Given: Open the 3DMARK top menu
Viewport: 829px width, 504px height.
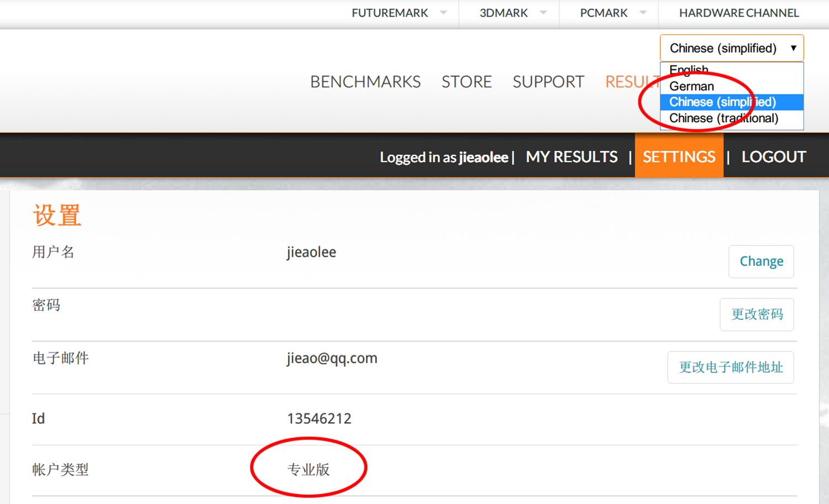Looking at the screenshot, I should pyautogui.click(x=503, y=13).
